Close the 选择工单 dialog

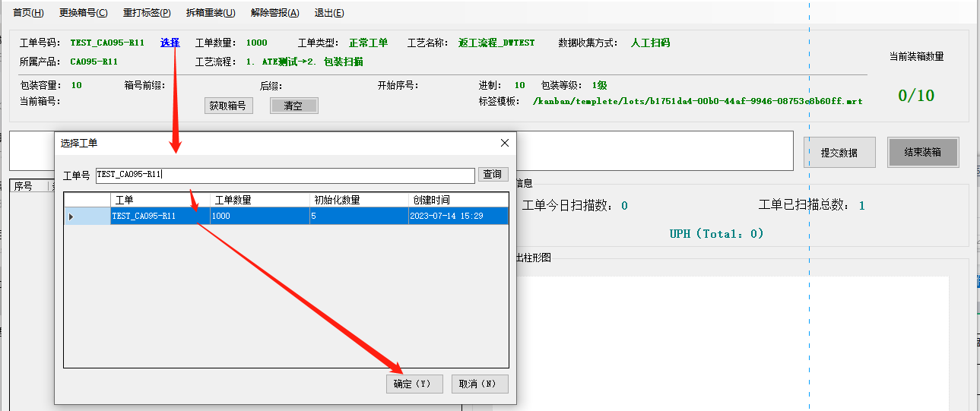pyautogui.click(x=504, y=143)
